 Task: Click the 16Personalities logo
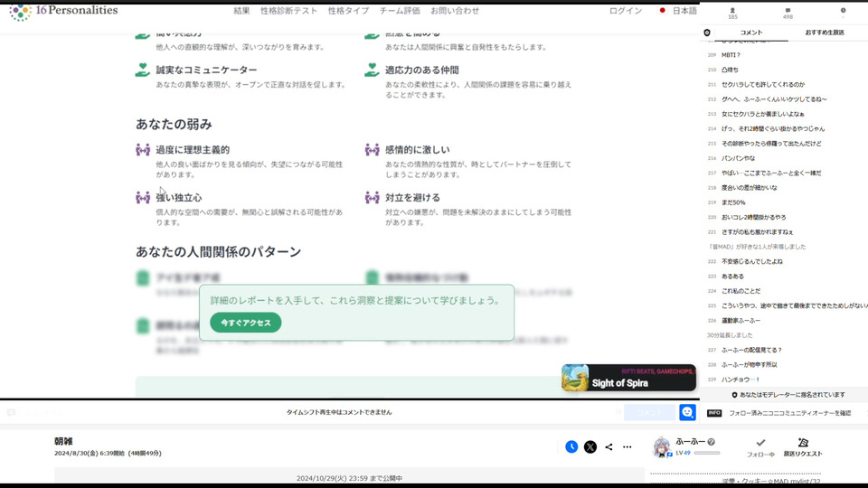click(x=63, y=11)
